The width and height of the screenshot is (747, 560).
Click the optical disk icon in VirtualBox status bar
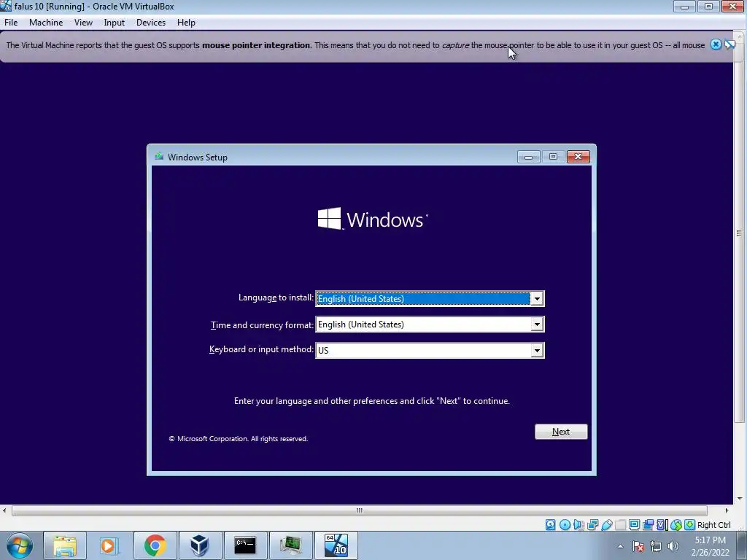point(565,525)
